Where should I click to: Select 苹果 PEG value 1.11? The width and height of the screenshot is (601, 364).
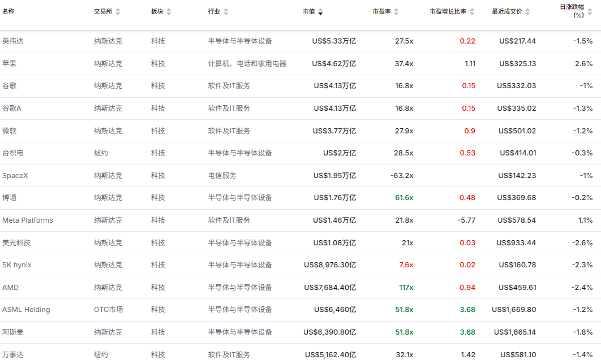(470, 63)
